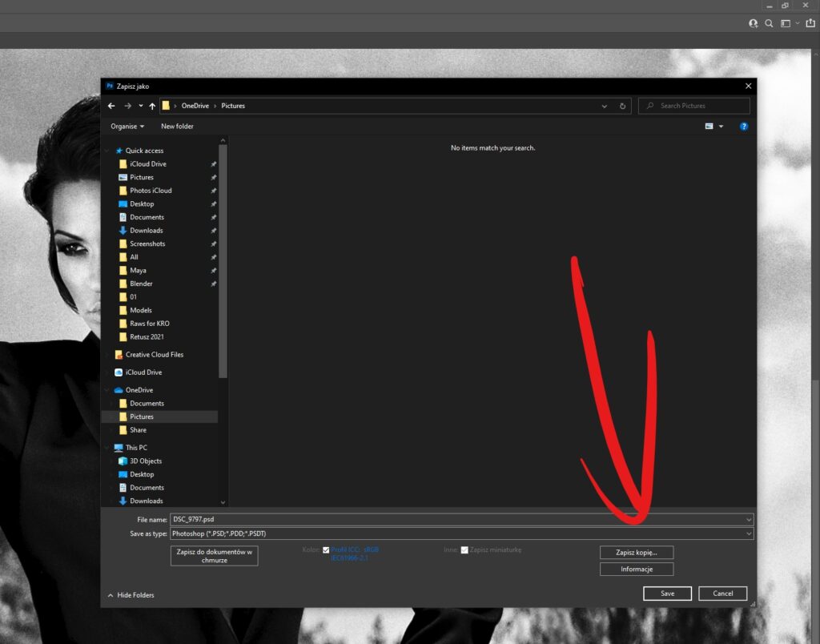Click the invite to edit user icon
This screenshot has width=820, height=644.
coord(753,24)
